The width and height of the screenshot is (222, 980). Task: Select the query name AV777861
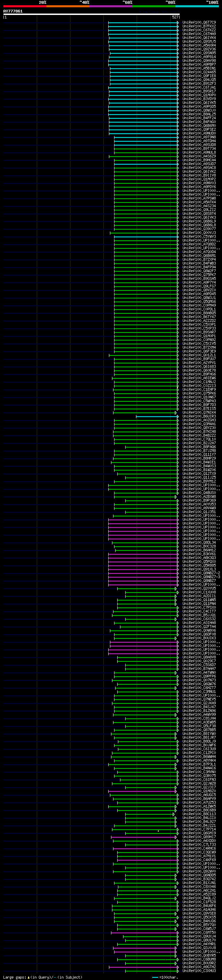13,11
